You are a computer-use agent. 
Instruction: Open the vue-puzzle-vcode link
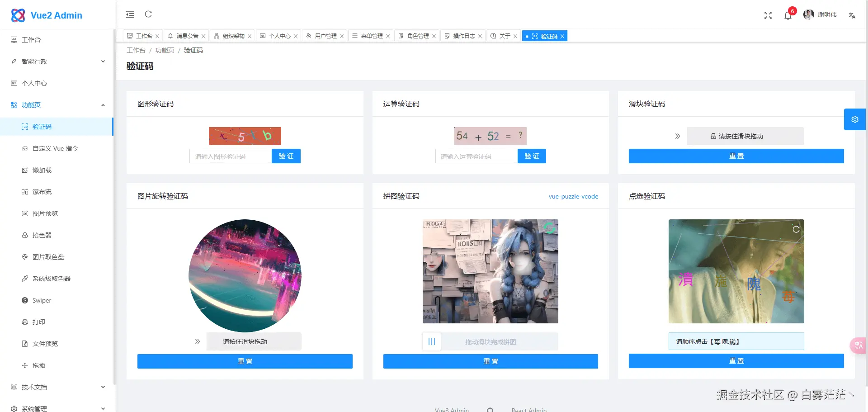(x=573, y=196)
